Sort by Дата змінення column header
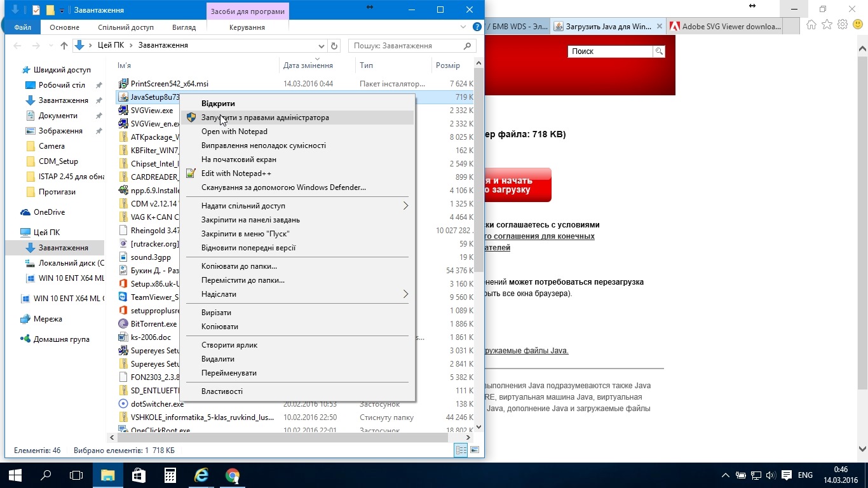This screenshot has width=868, height=488. pyautogui.click(x=308, y=65)
